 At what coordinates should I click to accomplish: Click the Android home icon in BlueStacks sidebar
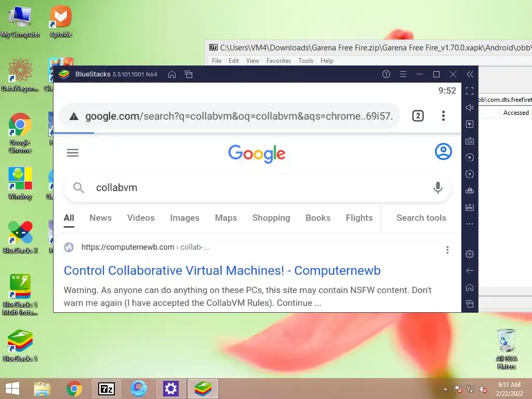[x=470, y=287]
